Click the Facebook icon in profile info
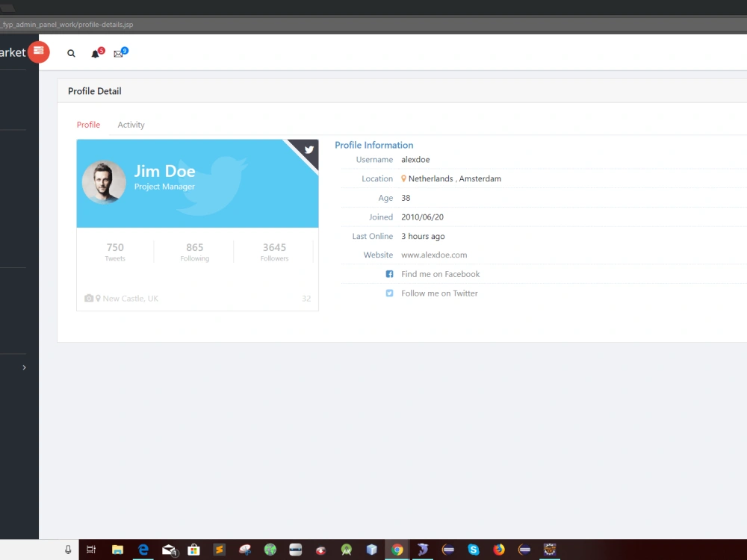The image size is (747, 560). (389, 274)
